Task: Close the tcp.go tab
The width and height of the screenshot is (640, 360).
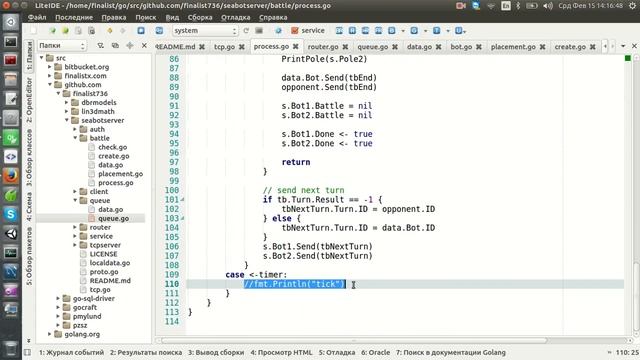Action: tap(242, 47)
